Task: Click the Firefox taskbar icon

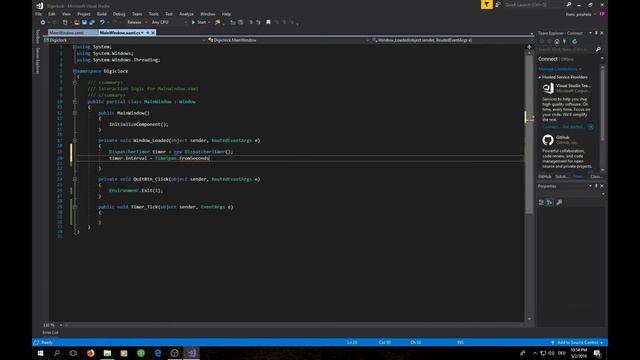Action: pyautogui.click(x=91, y=353)
